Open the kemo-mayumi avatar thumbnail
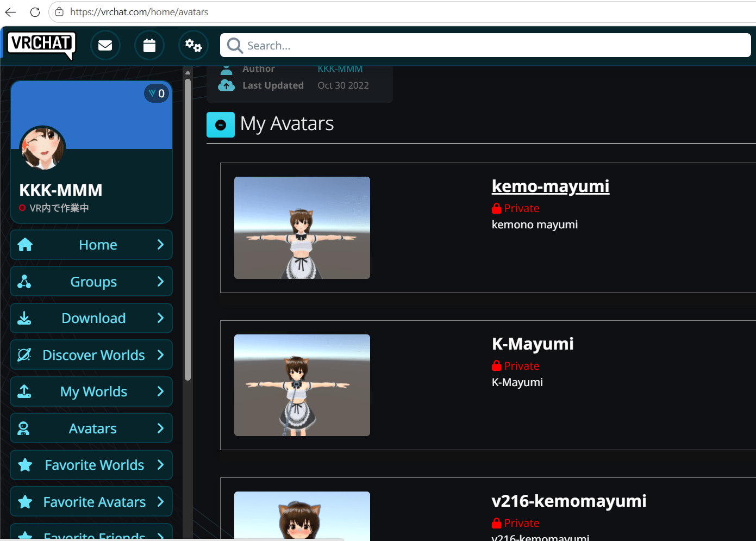756x541 pixels. click(302, 228)
